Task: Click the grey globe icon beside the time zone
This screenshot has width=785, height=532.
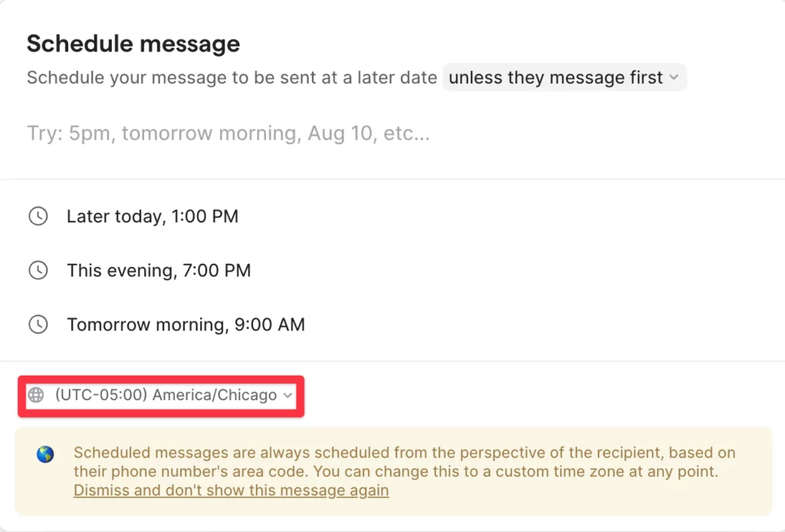Action: coord(36,396)
